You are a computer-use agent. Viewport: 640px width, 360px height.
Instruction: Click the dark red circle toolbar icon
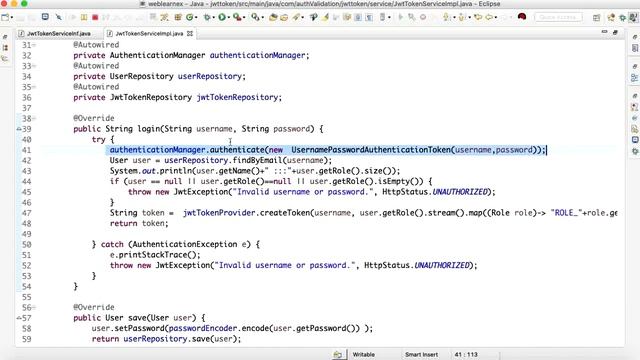pyautogui.click(x=522, y=17)
